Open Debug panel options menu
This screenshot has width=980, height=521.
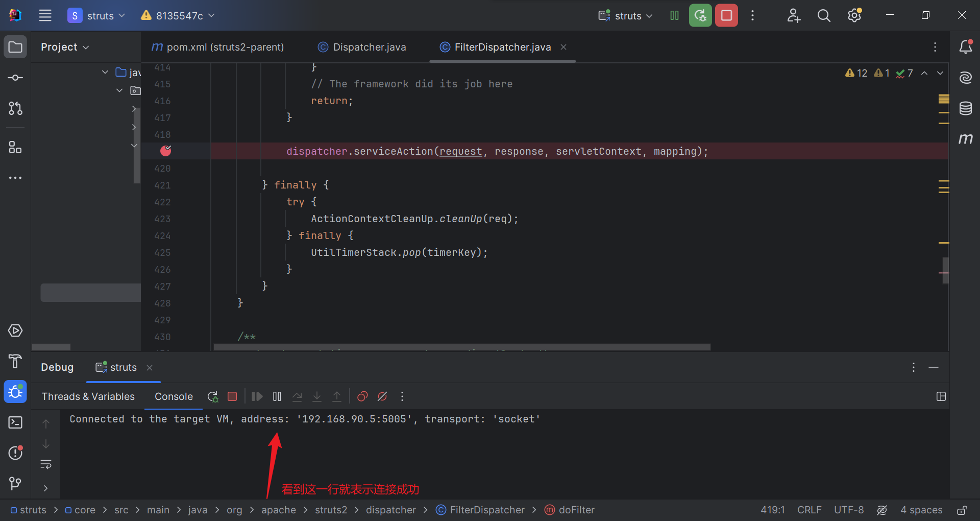[914, 367]
